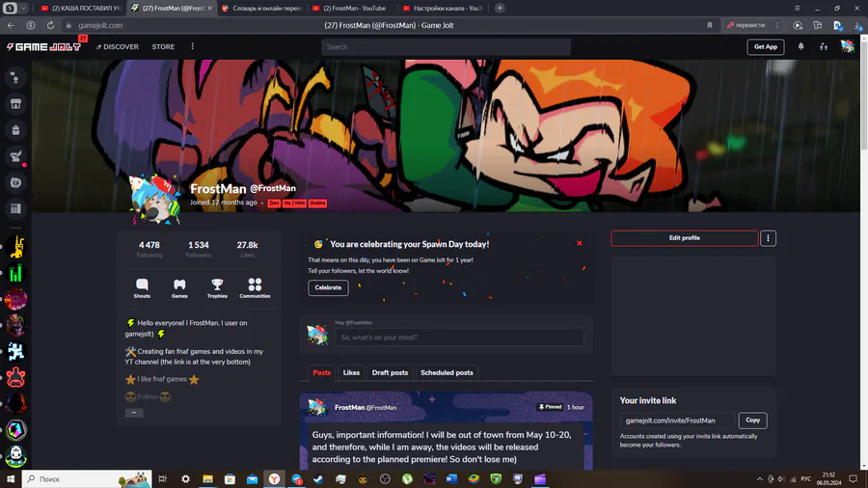This screenshot has width=868, height=488.
Task: Open browser downloads icon
Action: click(858, 25)
